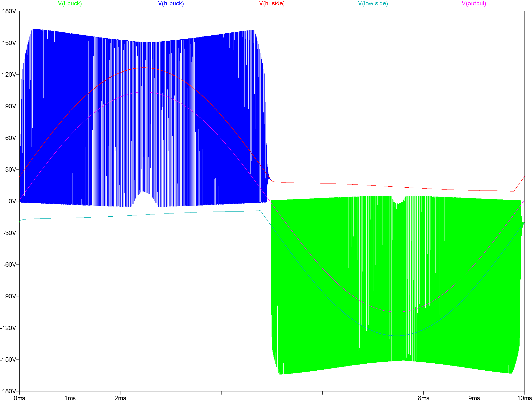Click the 1ms time axis label
This screenshot has height=411, width=532.
[70, 398]
